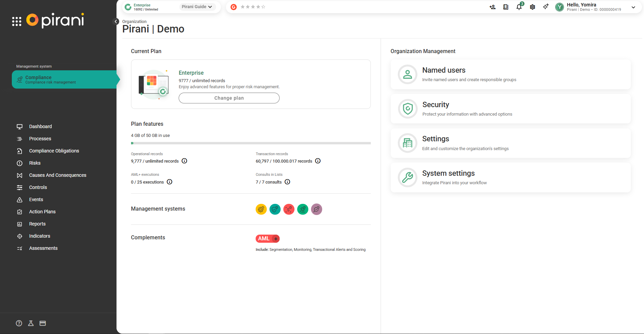Click the yellow management system icon
The width and height of the screenshot is (644, 334).
pos(261,209)
